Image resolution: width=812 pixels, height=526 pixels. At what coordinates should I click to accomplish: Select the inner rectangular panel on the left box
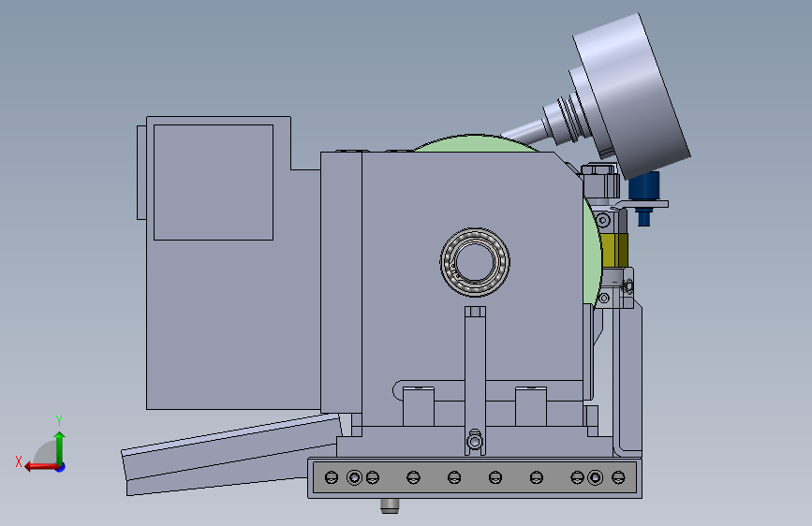(x=214, y=183)
